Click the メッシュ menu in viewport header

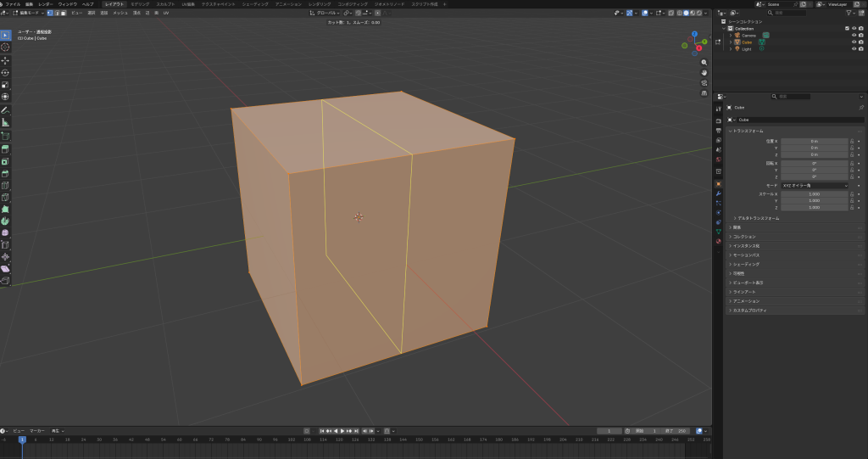[x=120, y=14]
